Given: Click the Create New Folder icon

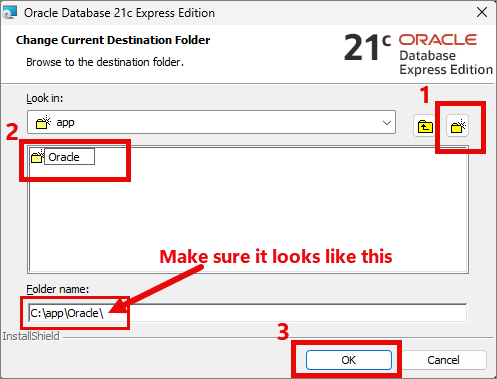Looking at the screenshot, I should (x=458, y=126).
